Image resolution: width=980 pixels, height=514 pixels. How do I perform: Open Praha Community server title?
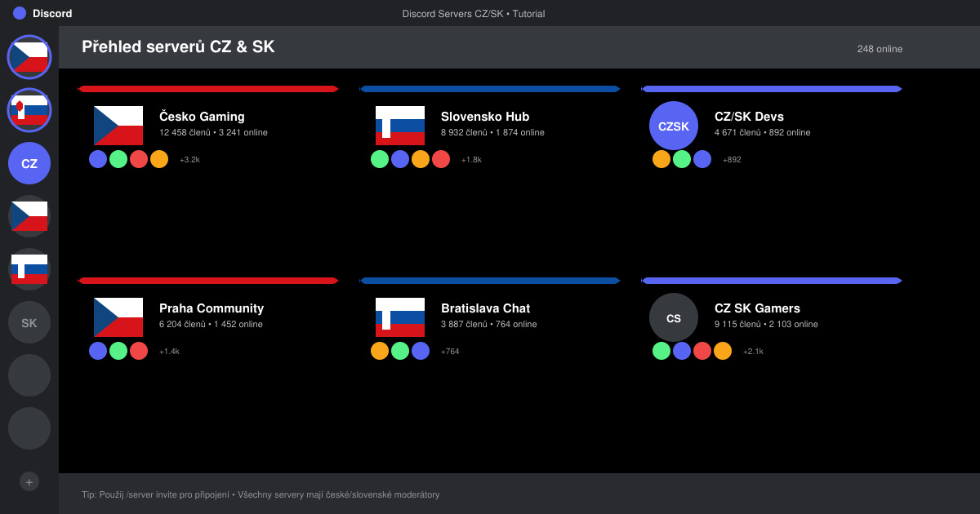click(x=212, y=308)
